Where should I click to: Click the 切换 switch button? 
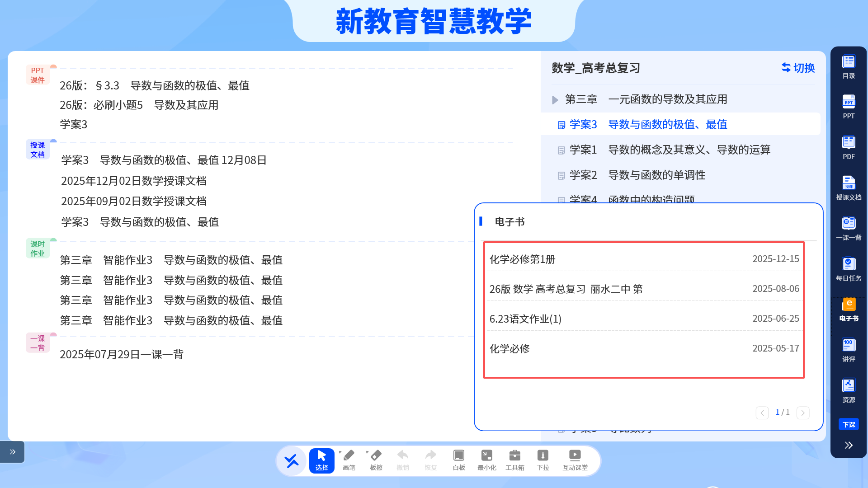(x=798, y=68)
